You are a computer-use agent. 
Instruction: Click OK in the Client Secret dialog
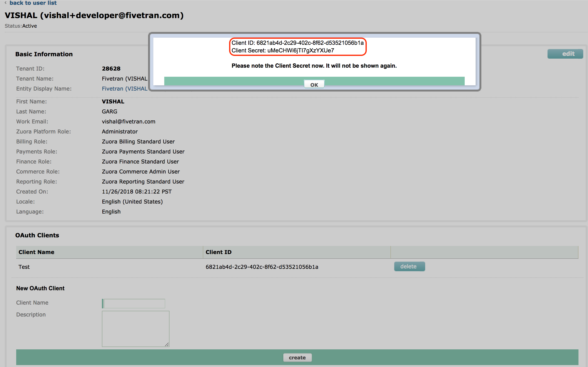(314, 85)
